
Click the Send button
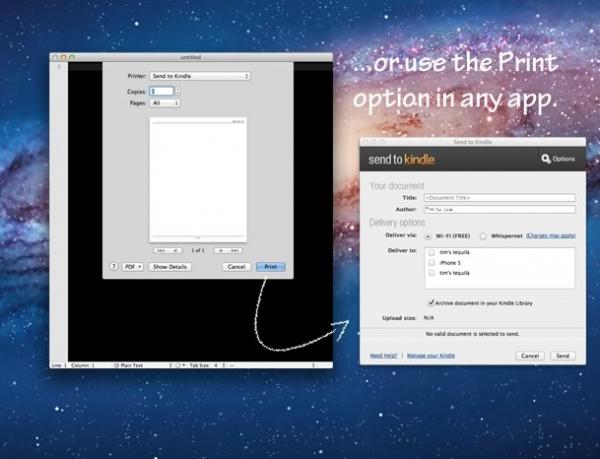pyautogui.click(x=562, y=356)
